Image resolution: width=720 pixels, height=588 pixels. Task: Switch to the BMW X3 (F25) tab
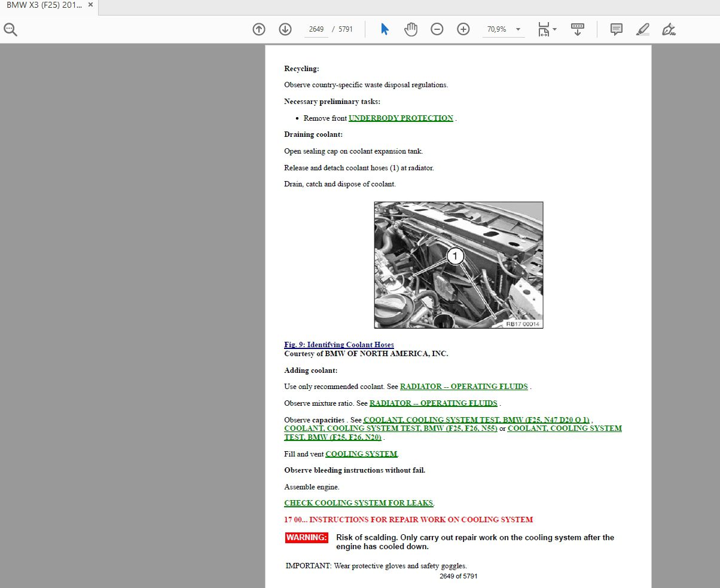pos(43,5)
